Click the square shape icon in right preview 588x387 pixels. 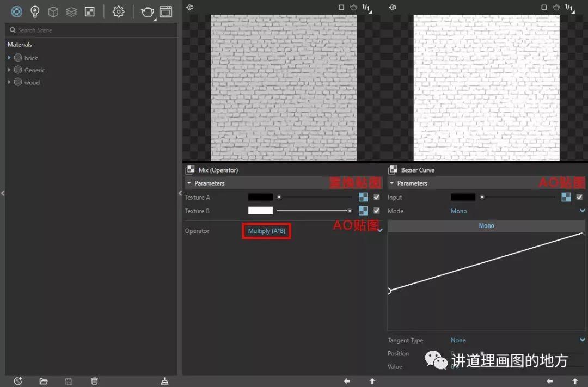pyautogui.click(x=544, y=7)
